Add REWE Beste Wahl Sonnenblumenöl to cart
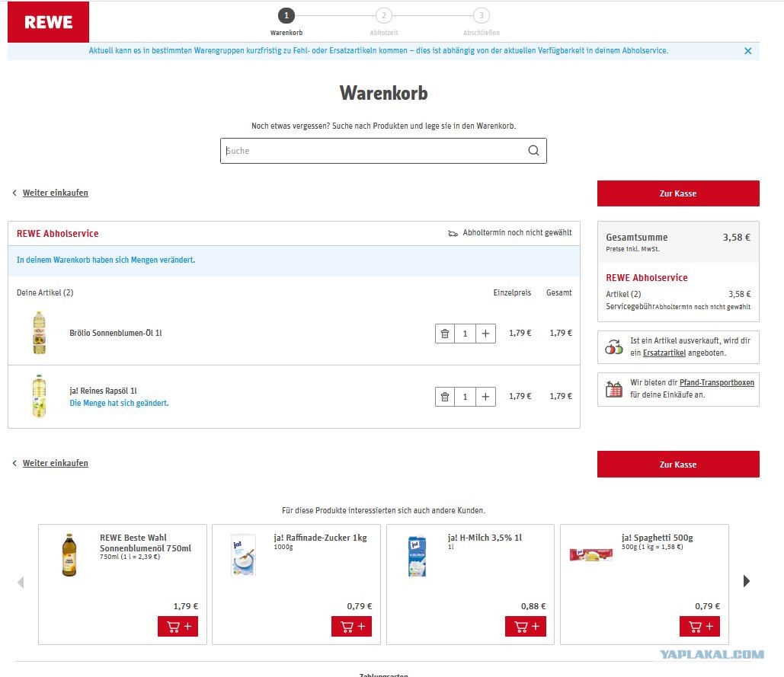Image resolution: width=784 pixels, height=677 pixels. tap(178, 627)
